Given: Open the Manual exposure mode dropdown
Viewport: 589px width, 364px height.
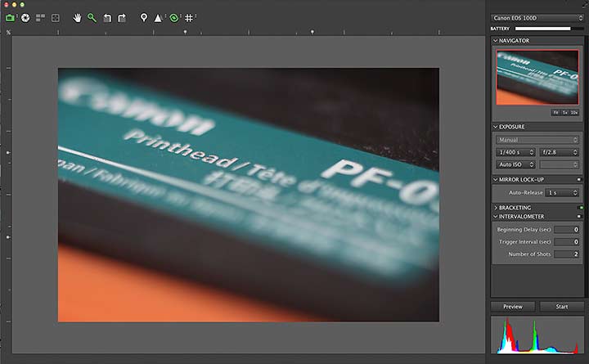Looking at the screenshot, I should (537, 140).
